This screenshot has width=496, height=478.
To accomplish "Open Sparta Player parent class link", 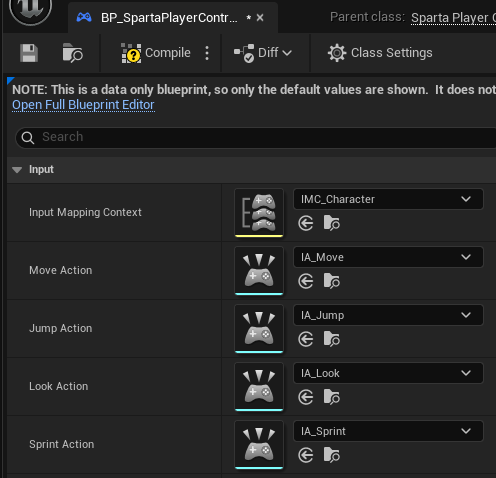I will tap(453, 18).
